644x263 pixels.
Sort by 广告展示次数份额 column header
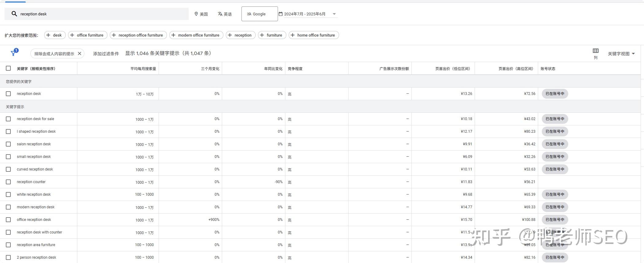point(394,69)
